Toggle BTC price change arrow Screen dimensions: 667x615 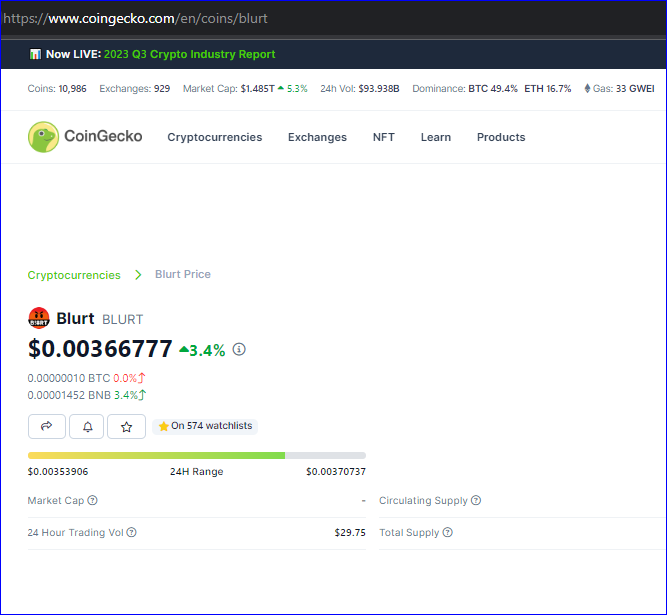pos(142,378)
